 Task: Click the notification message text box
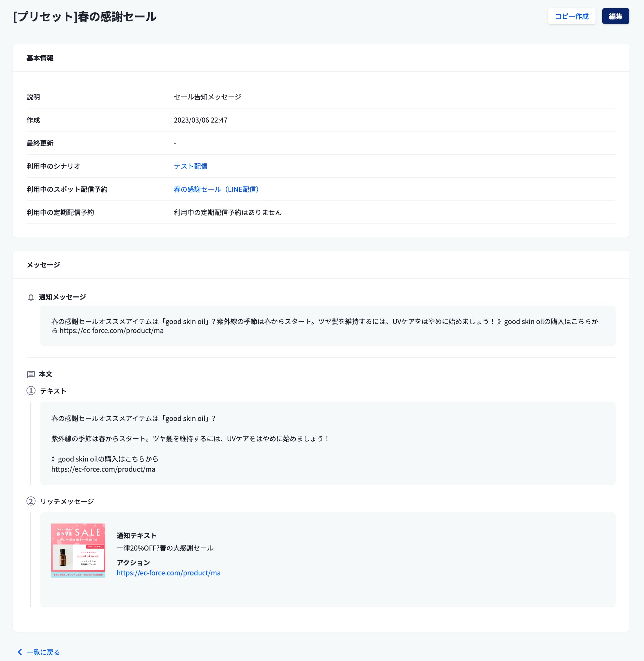pyautogui.click(x=327, y=325)
